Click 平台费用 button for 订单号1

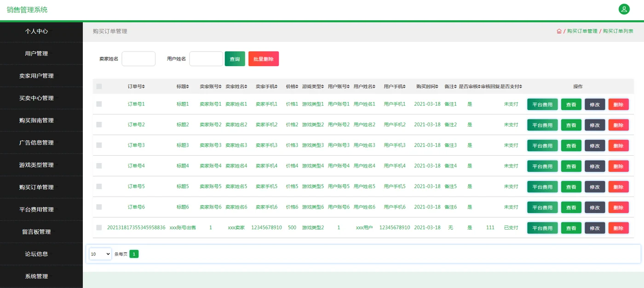coord(542,104)
